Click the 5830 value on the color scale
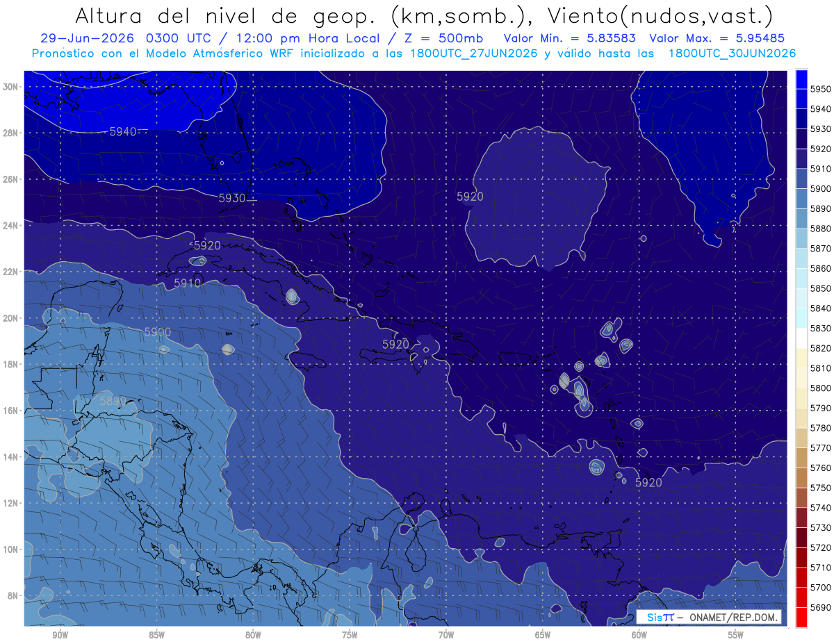Viewport: 834px width, 644px height. coord(821,329)
